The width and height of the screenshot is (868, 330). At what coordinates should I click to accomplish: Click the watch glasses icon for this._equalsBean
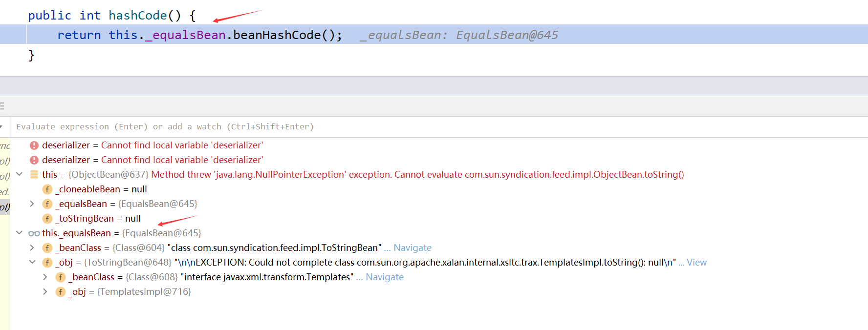click(34, 233)
